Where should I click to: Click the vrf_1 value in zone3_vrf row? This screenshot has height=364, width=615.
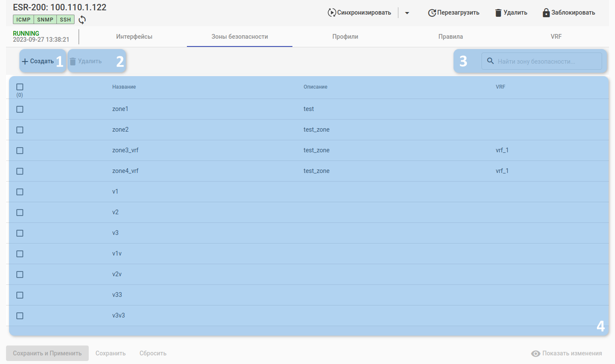502,150
